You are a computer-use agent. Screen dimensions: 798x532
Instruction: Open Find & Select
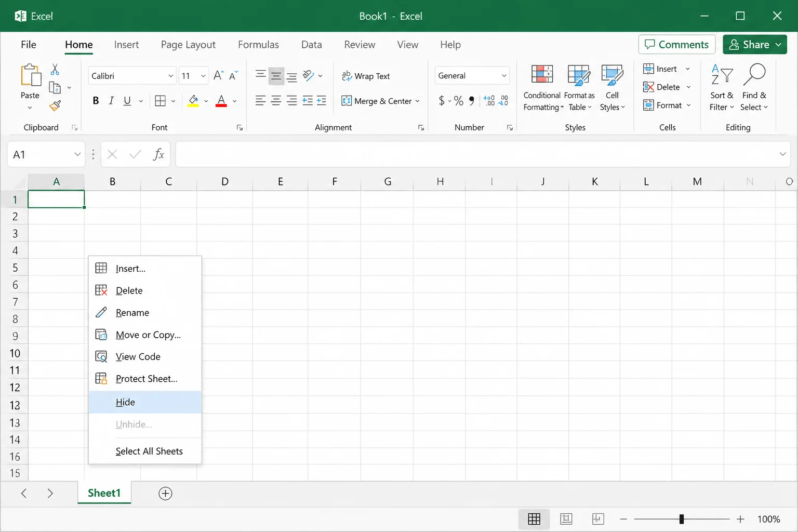click(x=754, y=87)
